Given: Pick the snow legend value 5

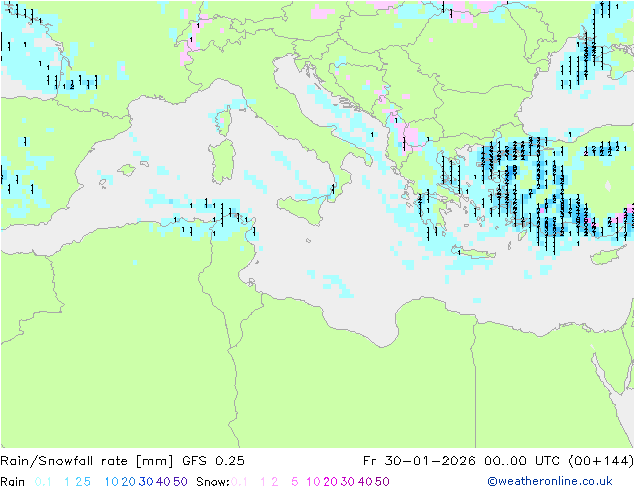Looking at the screenshot, I should [295, 482].
